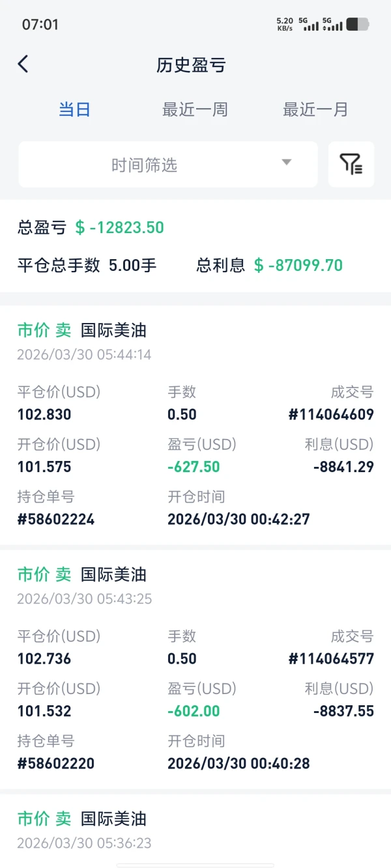391x868 pixels.
Task: Switch to the 最近一月 tab
Action: (x=315, y=109)
